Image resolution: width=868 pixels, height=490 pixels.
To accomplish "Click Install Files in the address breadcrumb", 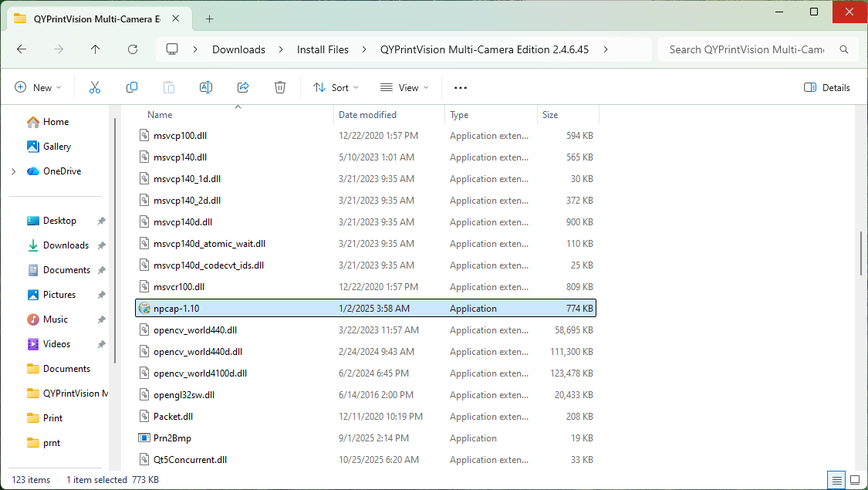I will pyautogui.click(x=323, y=49).
